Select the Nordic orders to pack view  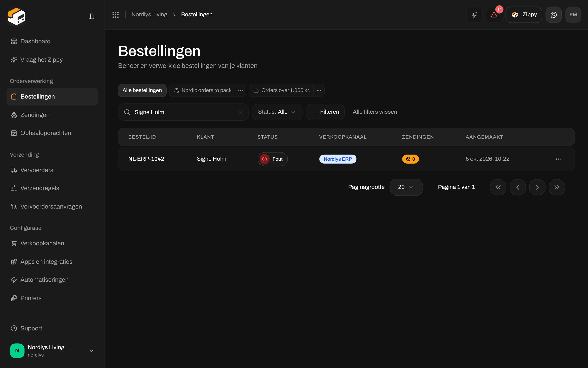coord(202,90)
